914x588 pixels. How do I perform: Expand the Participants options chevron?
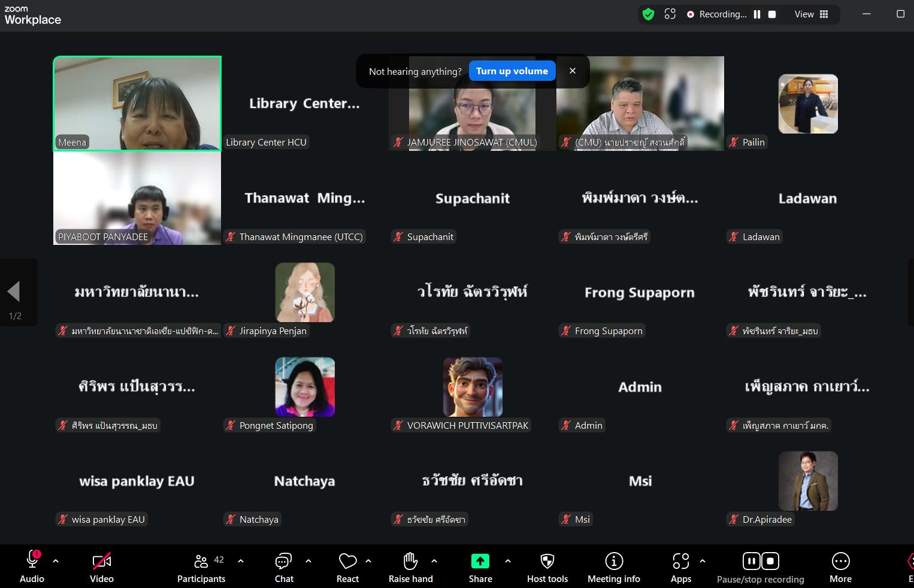pyautogui.click(x=241, y=561)
